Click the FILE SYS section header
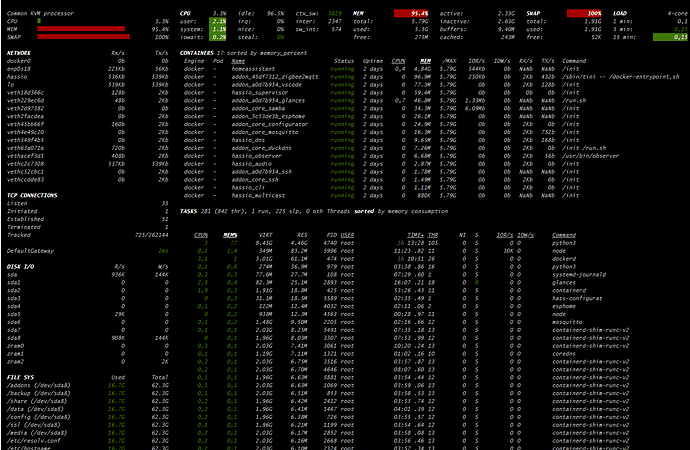The width and height of the screenshot is (690, 450). coord(20,377)
